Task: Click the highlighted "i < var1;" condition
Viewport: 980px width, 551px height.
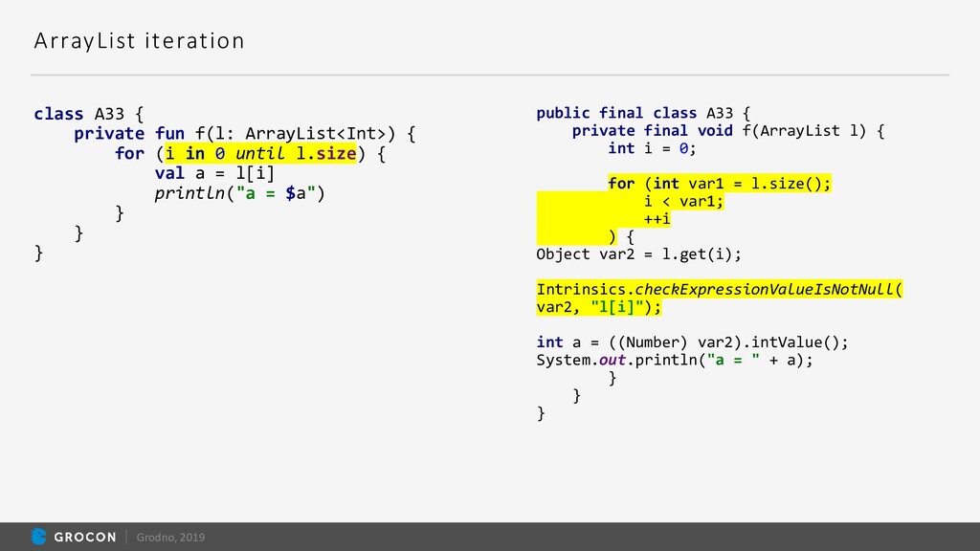Action: pyautogui.click(x=683, y=201)
